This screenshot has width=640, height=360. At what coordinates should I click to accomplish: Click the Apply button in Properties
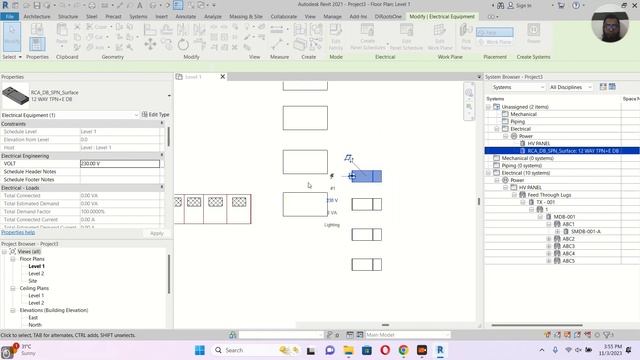pyautogui.click(x=157, y=233)
